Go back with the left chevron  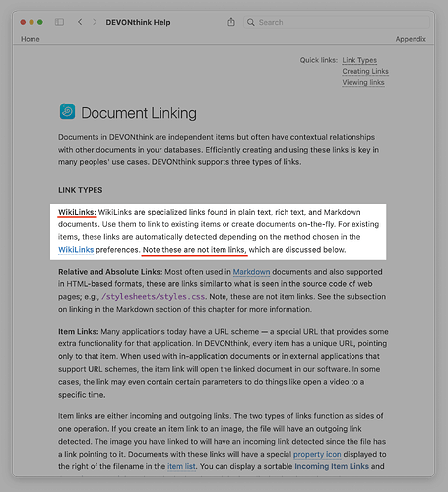pyautogui.click(x=80, y=22)
